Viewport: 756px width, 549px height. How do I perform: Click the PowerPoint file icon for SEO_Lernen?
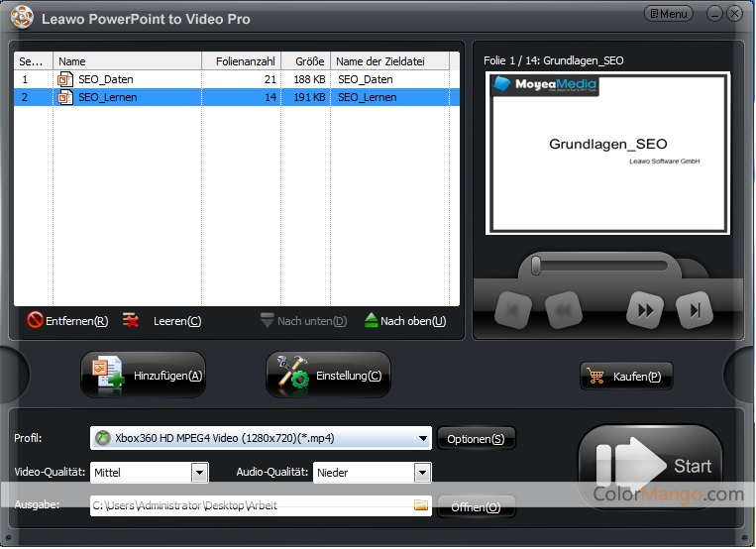click(65, 97)
